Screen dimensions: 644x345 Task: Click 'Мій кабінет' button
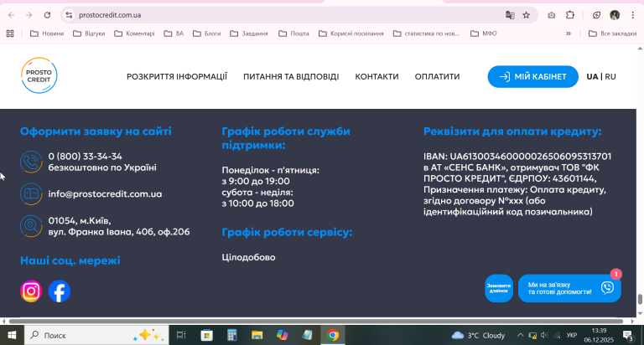pyautogui.click(x=532, y=77)
